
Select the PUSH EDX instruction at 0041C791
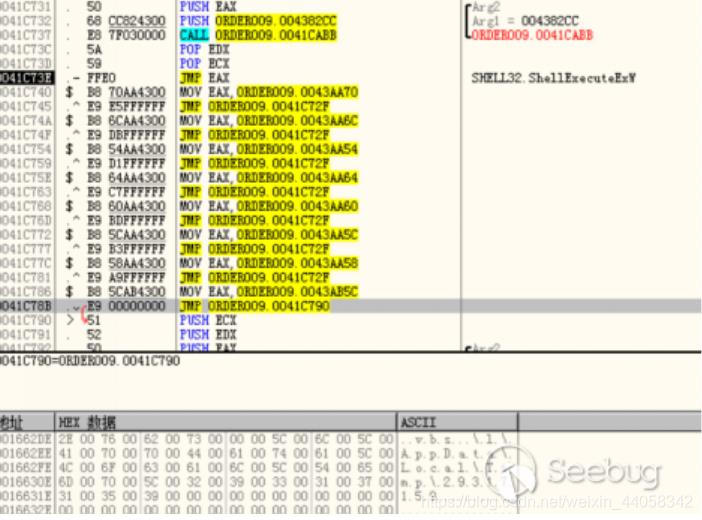tap(208, 335)
